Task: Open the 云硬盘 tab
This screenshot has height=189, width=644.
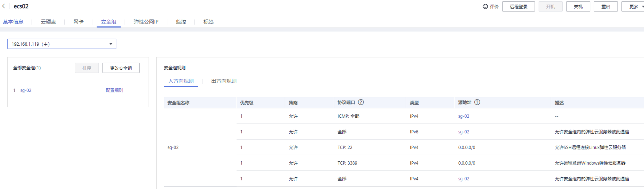Action: pyautogui.click(x=48, y=22)
